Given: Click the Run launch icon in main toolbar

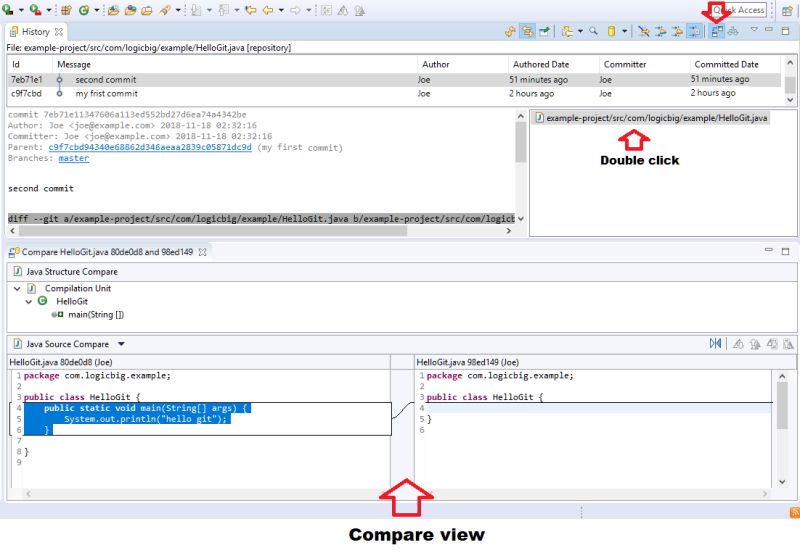Looking at the screenshot, I should (x=8, y=10).
